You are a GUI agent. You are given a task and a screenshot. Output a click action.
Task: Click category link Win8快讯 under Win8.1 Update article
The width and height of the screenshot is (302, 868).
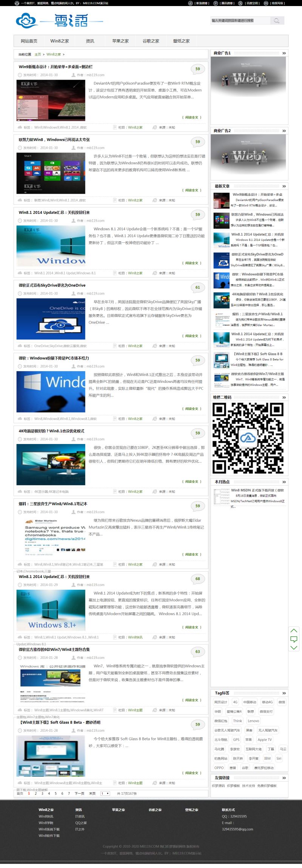click(x=135, y=637)
